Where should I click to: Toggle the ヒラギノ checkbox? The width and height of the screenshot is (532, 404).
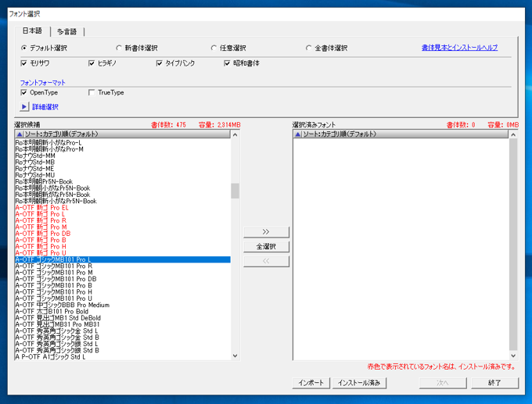[92, 63]
